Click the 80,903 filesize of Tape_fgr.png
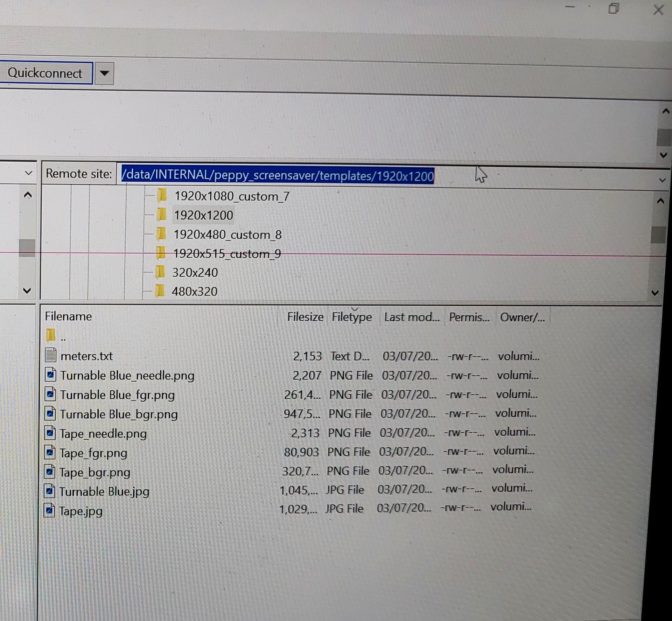 (301, 452)
